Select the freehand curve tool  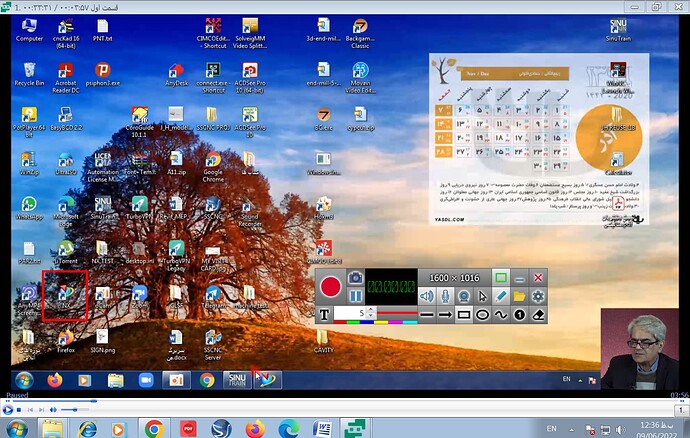(501, 315)
